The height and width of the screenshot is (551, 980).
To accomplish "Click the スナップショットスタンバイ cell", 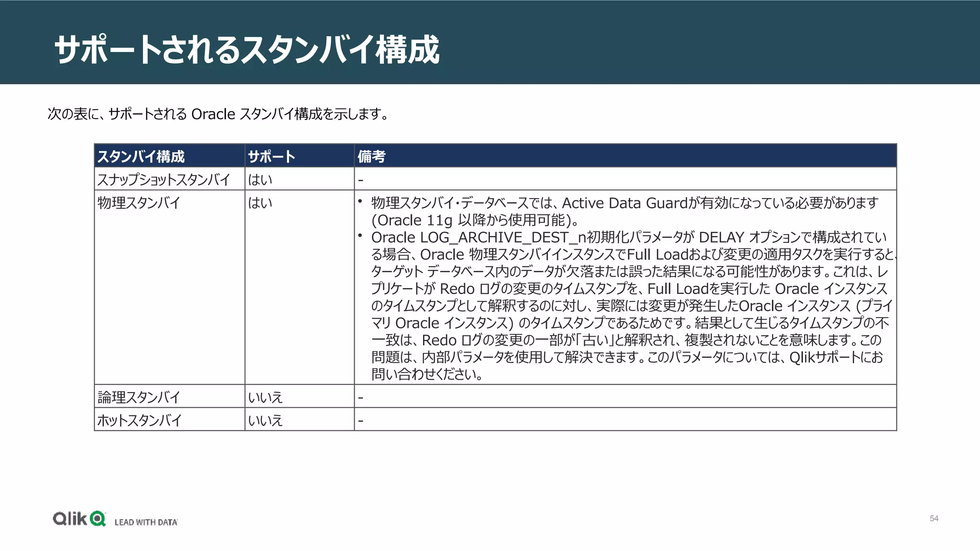I will [169, 179].
